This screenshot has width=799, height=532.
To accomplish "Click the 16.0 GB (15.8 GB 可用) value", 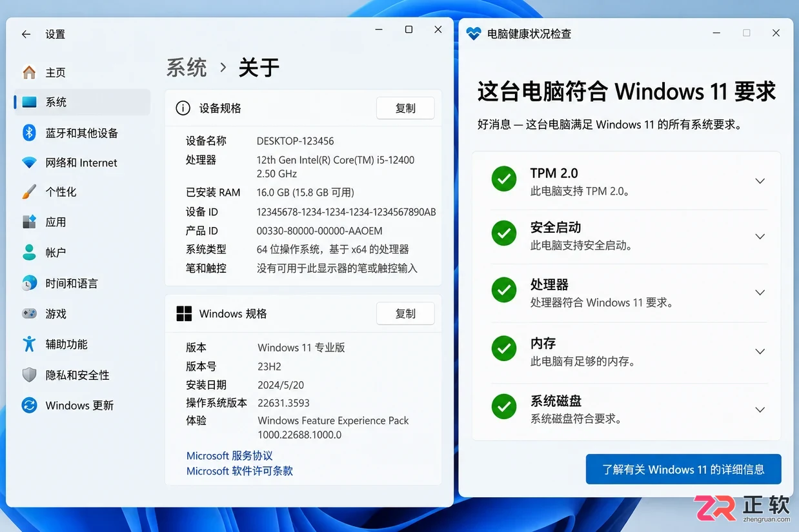I will point(305,192).
